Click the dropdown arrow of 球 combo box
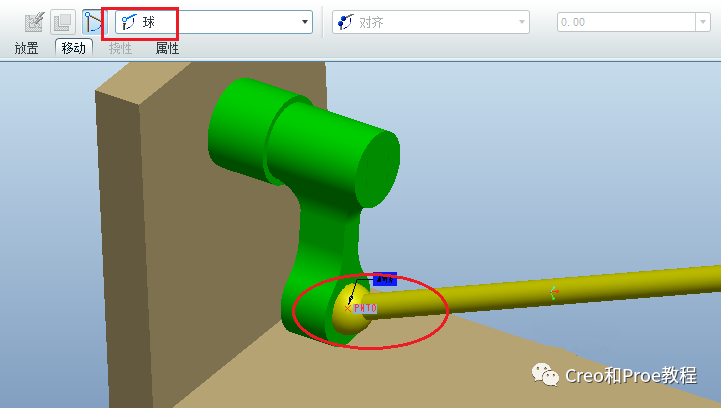The width and height of the screenshot is (721, 408). point(304,22)
